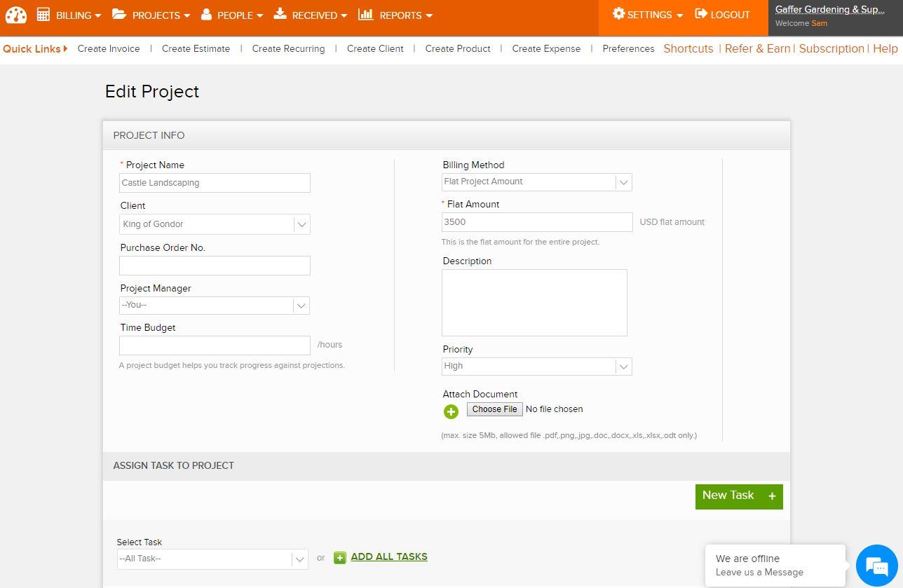
Task: Click the Create Invoice quick link
Action: coord(109,49)
